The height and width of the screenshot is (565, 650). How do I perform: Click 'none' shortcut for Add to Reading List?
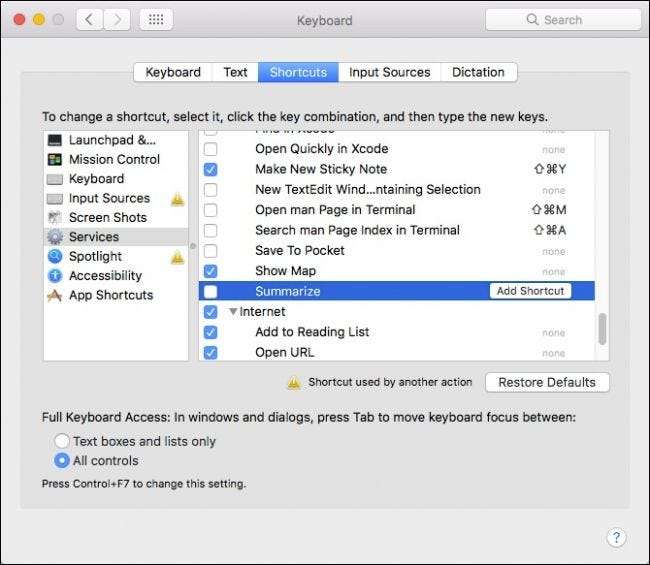click(553, 333)
